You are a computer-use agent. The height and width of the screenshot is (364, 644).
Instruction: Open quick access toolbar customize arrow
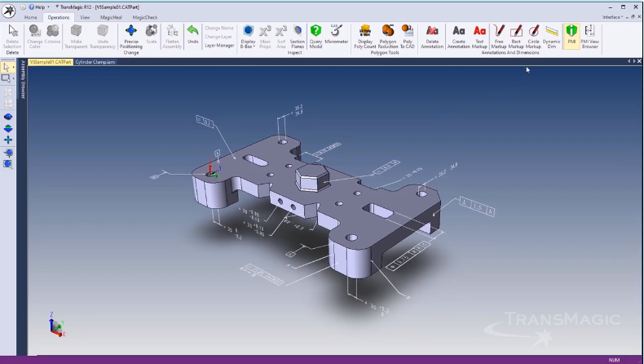(57, 7)
